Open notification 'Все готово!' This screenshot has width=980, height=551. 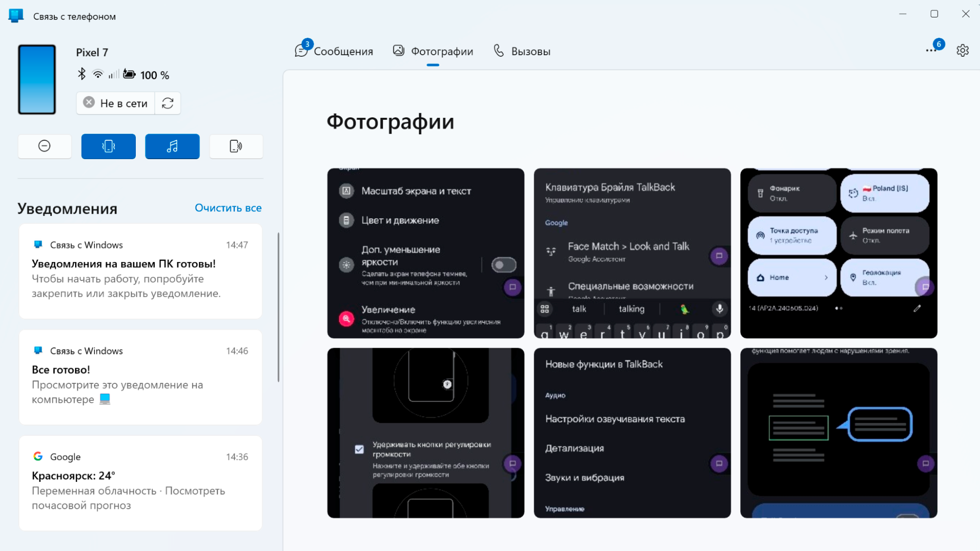point(140,377)
